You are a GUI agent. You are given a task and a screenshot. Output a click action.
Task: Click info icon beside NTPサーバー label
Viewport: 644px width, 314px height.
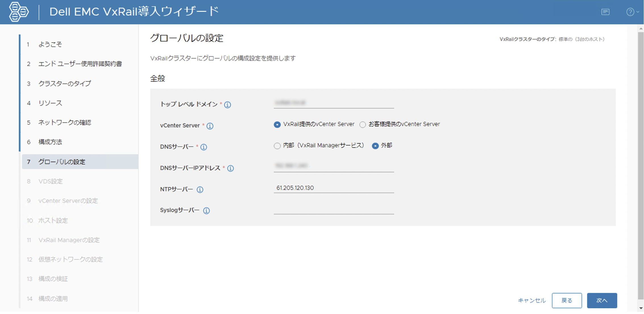click(x=200, y=190)
